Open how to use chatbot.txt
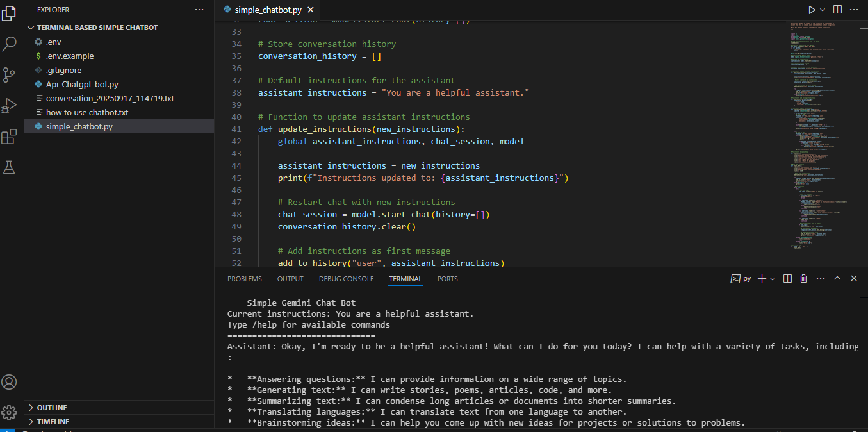868x432 pixels. tap(119, 112)
